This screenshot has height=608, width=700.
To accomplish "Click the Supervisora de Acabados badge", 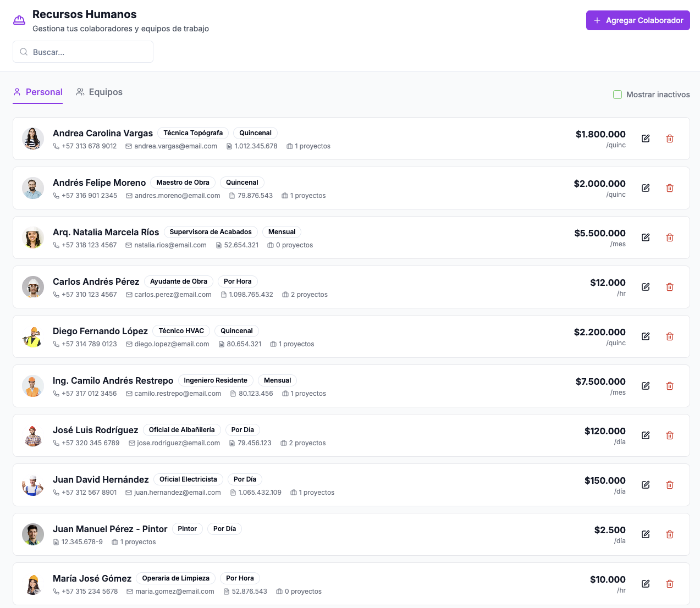I will (211, 232).
